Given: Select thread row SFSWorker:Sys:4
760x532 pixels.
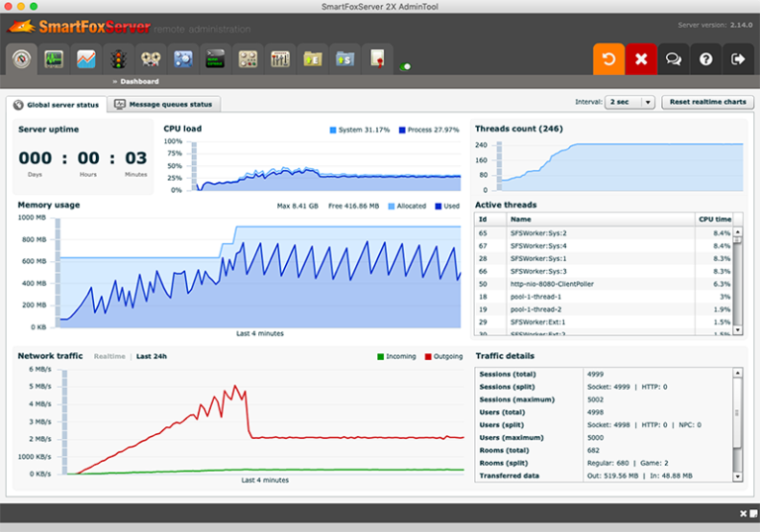Looking at the screenshot, I should [604, 245].
